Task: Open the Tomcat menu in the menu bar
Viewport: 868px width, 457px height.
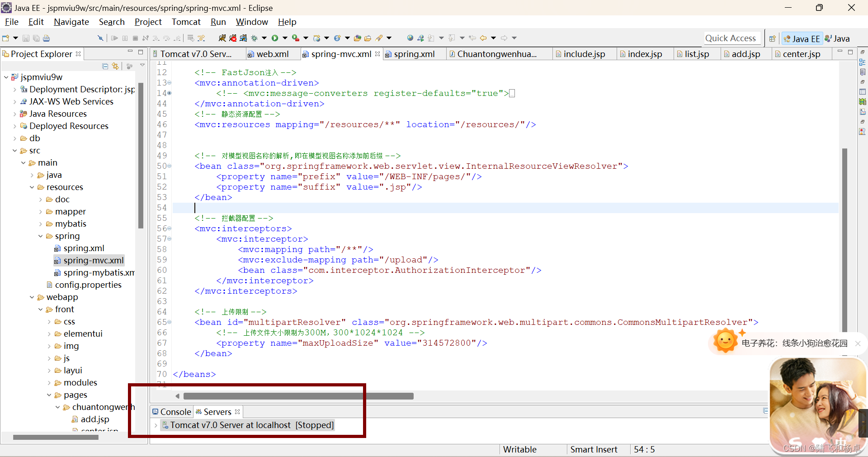Action: pos(186,22)
